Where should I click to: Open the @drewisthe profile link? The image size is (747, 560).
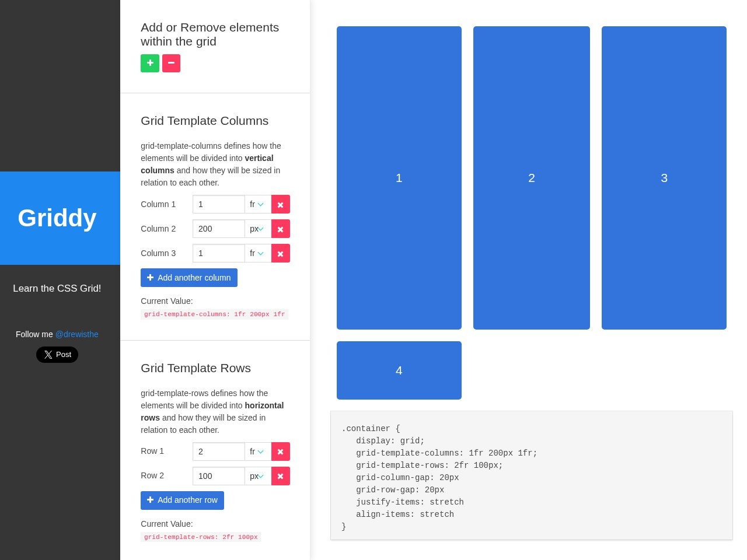[x=77, y=334]
